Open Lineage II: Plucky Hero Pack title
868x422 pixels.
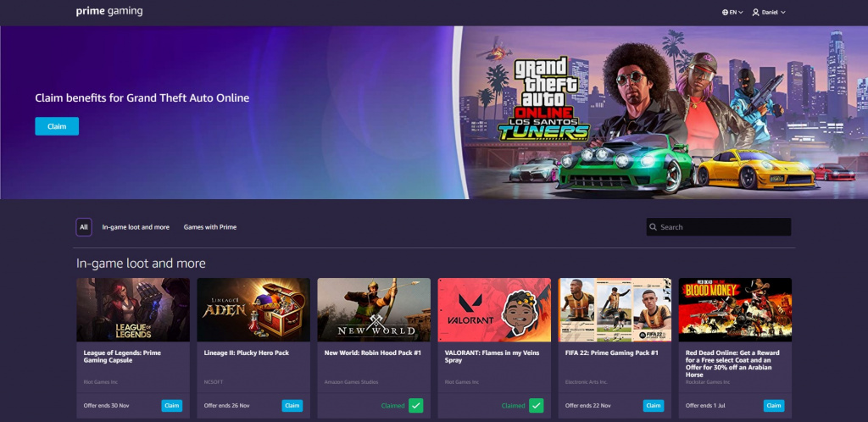click(x=247, y=353)
